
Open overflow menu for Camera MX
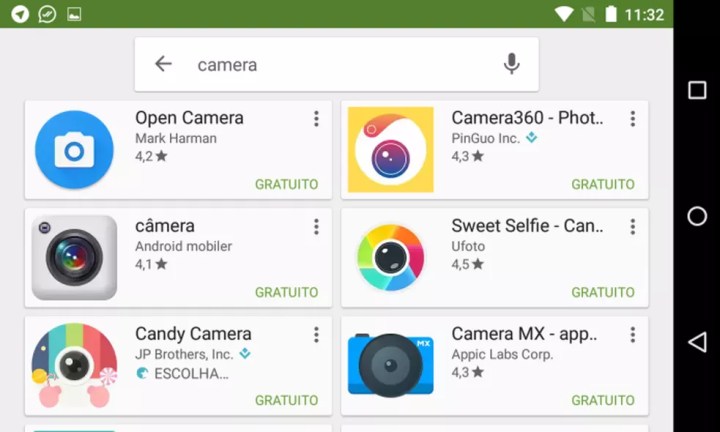click(632, 335)
